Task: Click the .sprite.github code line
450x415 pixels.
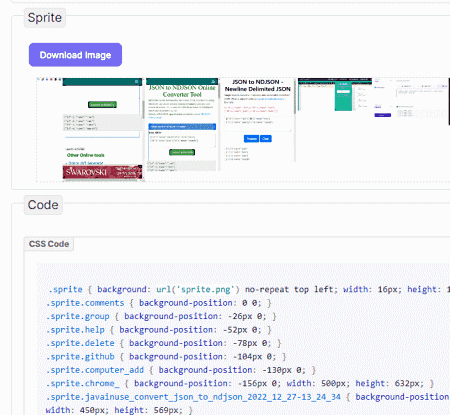Action: pyautogui.click(x=166, y=357)
